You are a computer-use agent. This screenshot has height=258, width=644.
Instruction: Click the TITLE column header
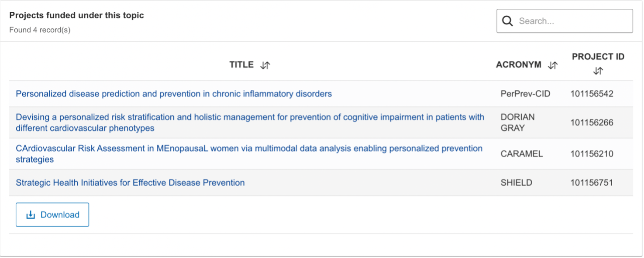pos(241,64)
